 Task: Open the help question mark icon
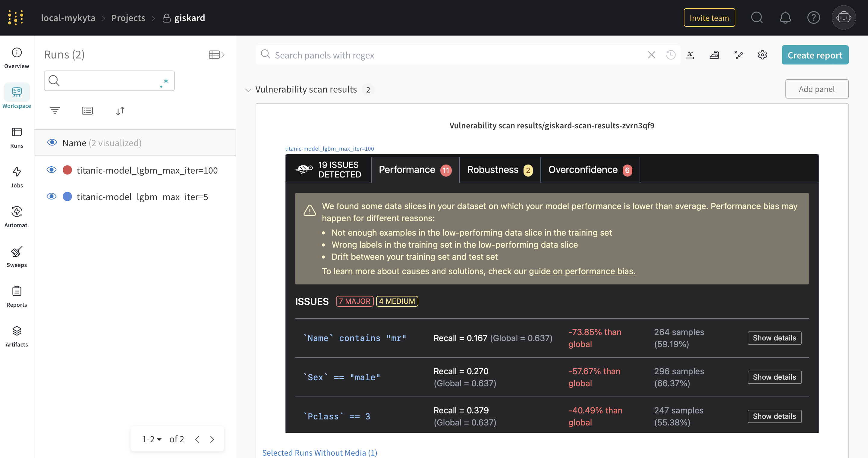(813, 17)
